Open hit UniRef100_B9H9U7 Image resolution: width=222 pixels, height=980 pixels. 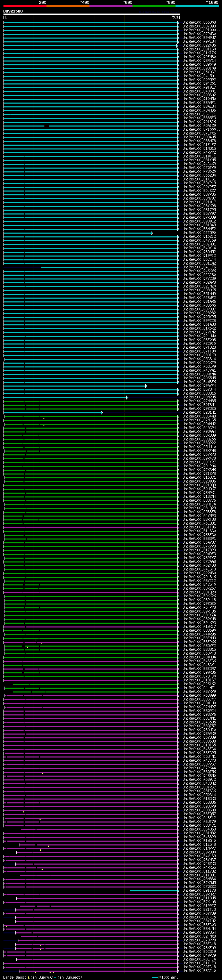point(199,38)
